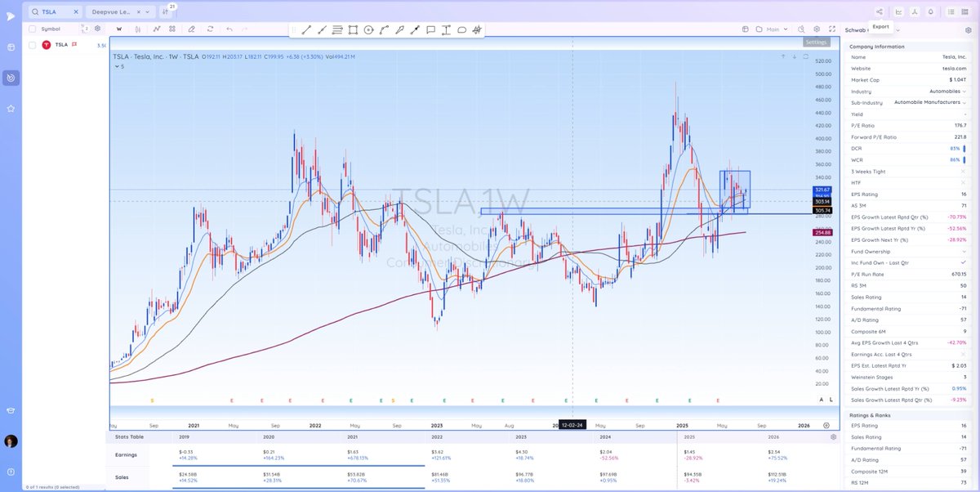Select the parallel lines drawing tool
The image size is (980, 492).
(x=337, y=30)
